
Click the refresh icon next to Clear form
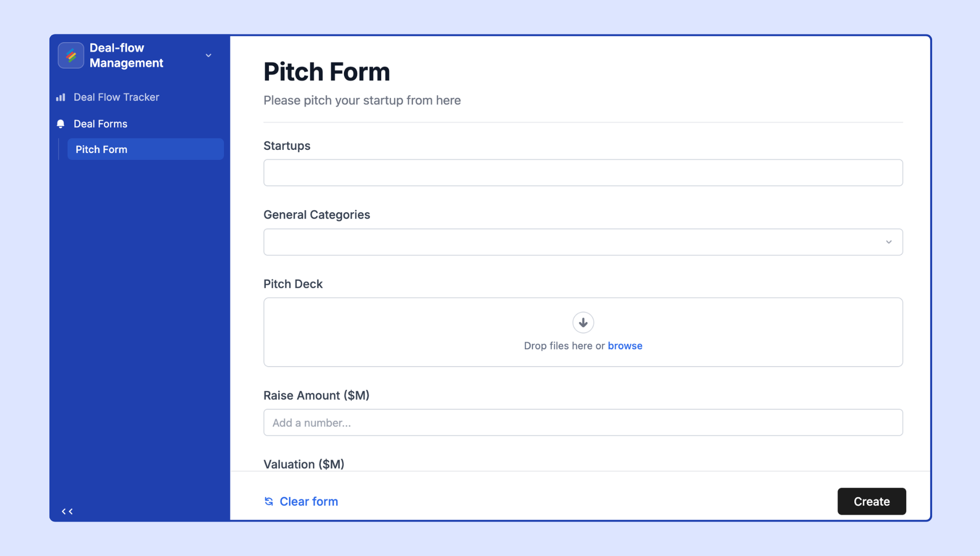pos(269,501)
